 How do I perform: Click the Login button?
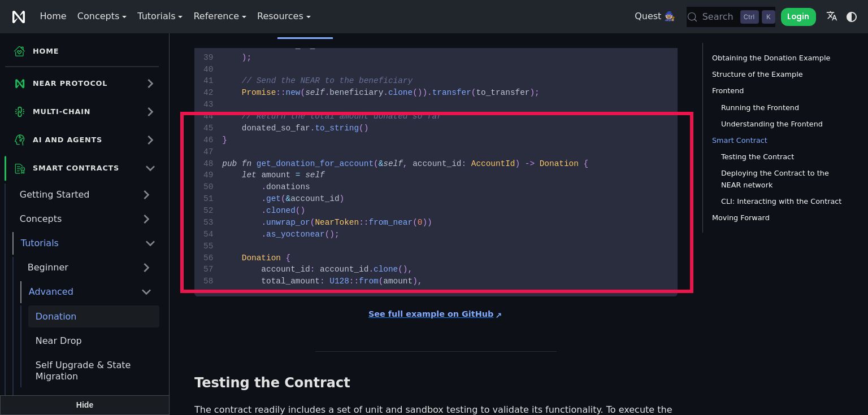(x=798, y=17)
